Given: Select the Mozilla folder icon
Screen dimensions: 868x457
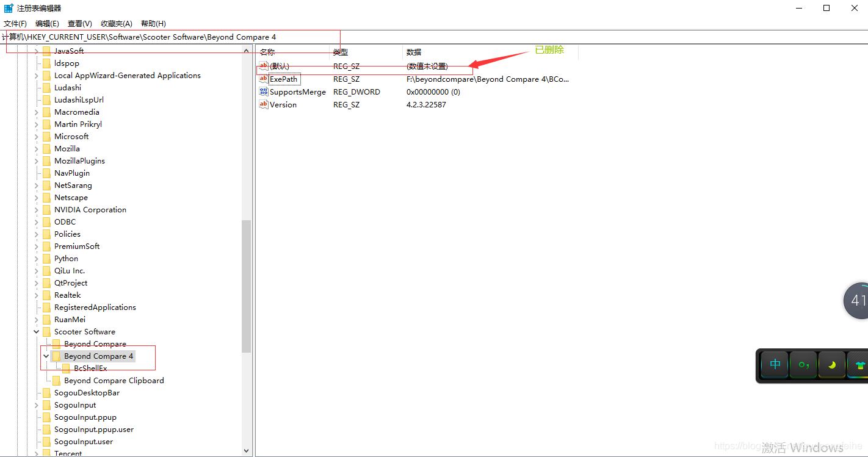Looking at the screenshot, I should coord(47,149).
